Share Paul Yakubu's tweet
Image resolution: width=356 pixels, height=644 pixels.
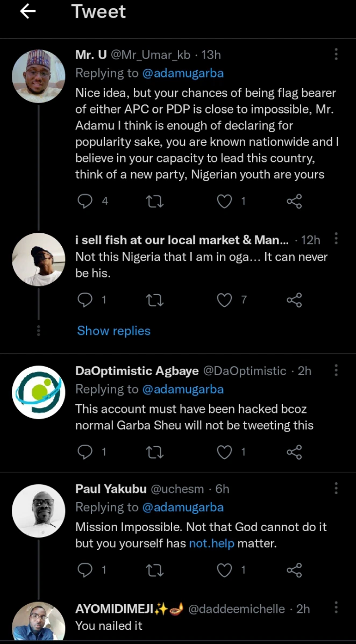click(294, 570)
